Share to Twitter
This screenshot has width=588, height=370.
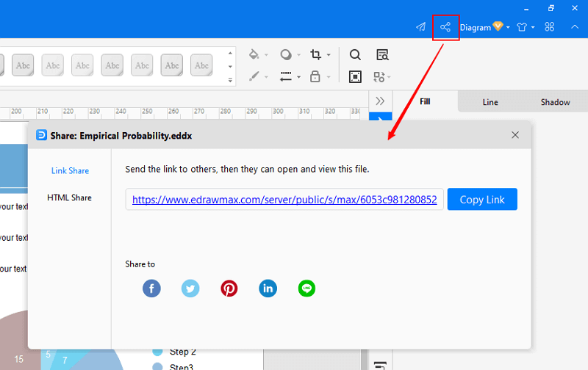click(190, 289)
